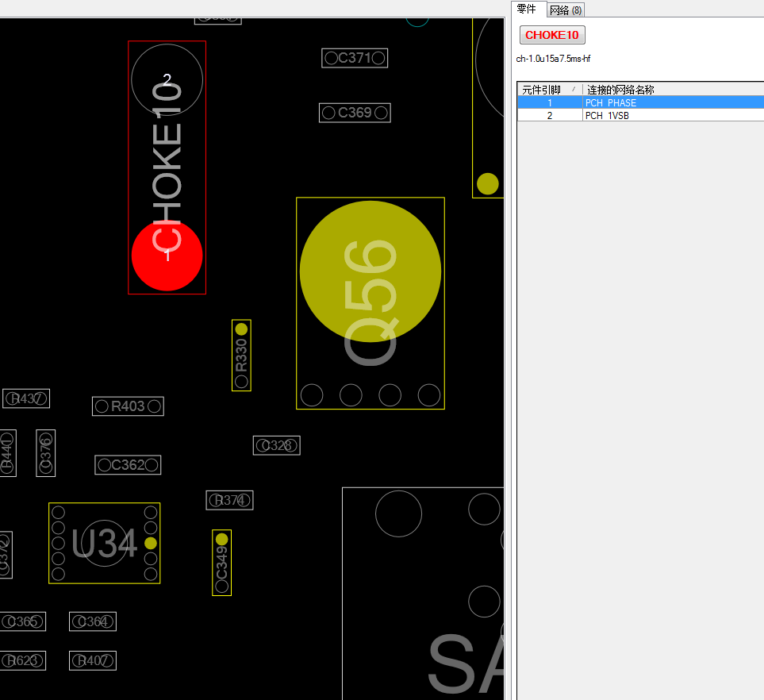Select capacitor C371 on the board
This screenshot has height=700, width=764.
pyautogui.click(x=355, y=58)
